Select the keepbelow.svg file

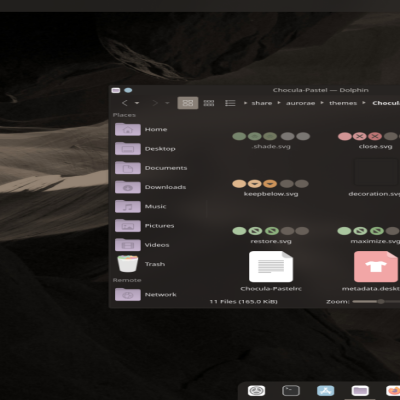click(271, 188)
